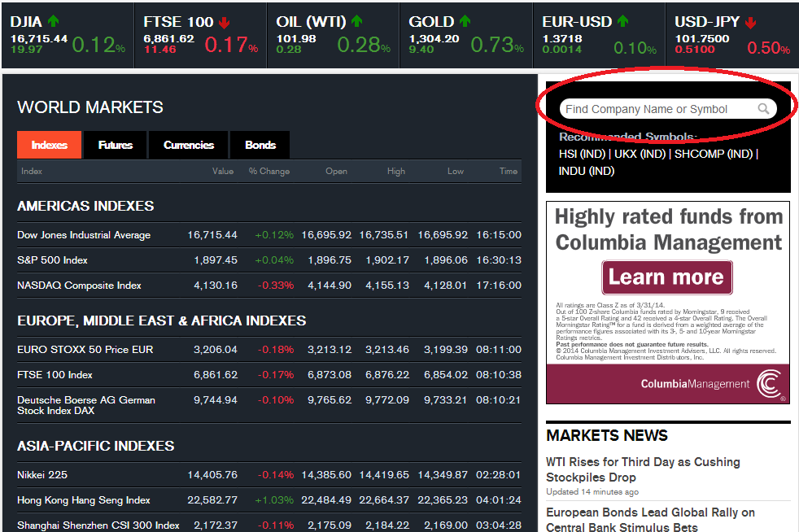The image size is (799, 532).
Task: Click the FTSE 100 red down arrow
Action: pyautogui.click(x=225, y=23)
